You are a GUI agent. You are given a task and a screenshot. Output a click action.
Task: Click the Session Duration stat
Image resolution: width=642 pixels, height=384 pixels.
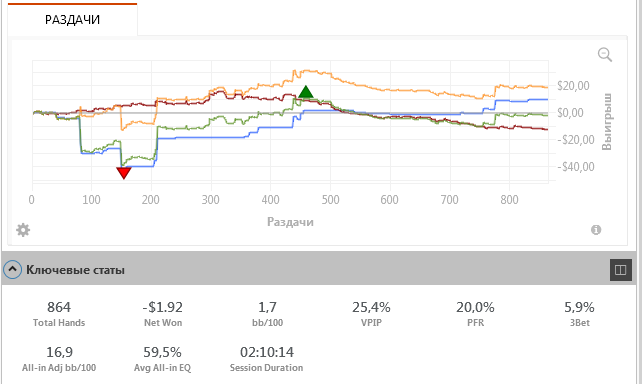tap(267, 359)
